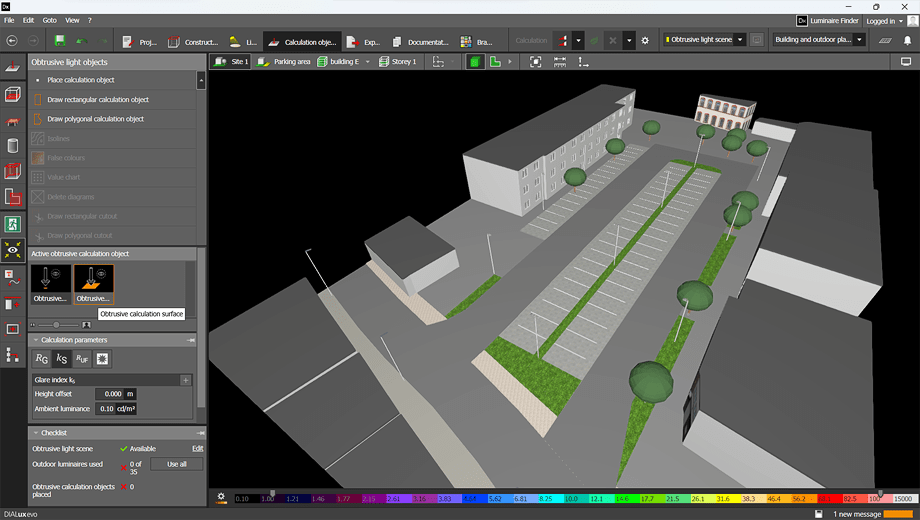Toggle the RUF upward light ratio parameter

(x=82, y=359)
